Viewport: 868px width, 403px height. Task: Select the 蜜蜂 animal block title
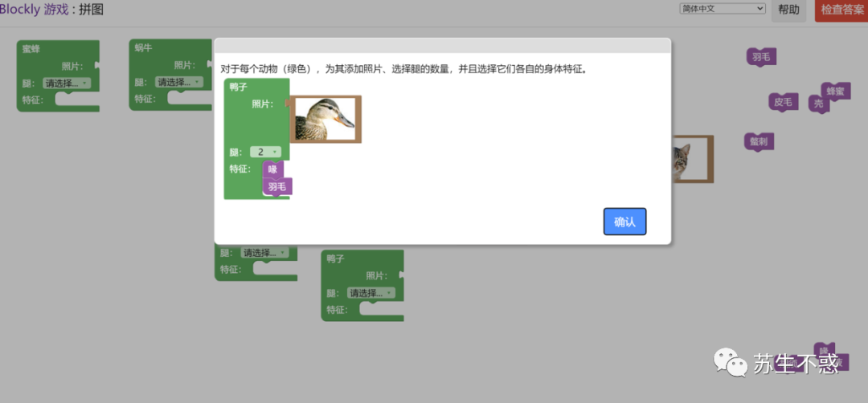pyautogui.click(x=31, y=49)
